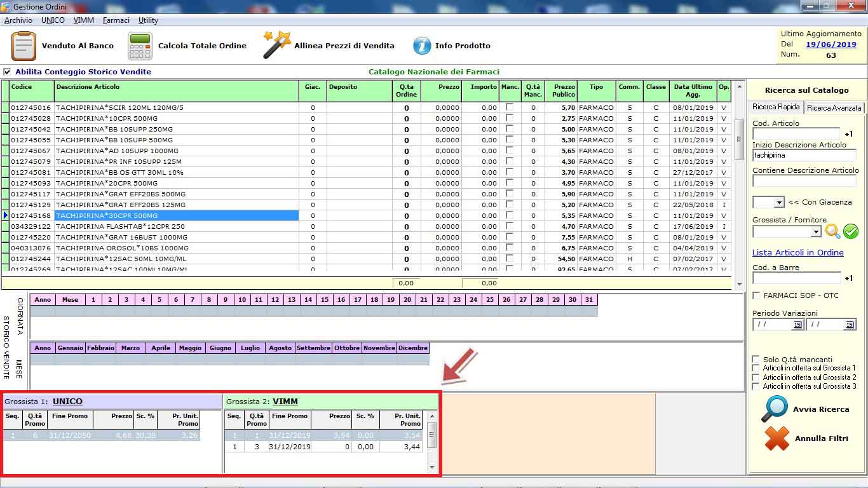The height and width of the screenshot is (488, 868).
Task: Enable FARMACI SOP - OTC checkbox
Action: click(x=756, y=295)
